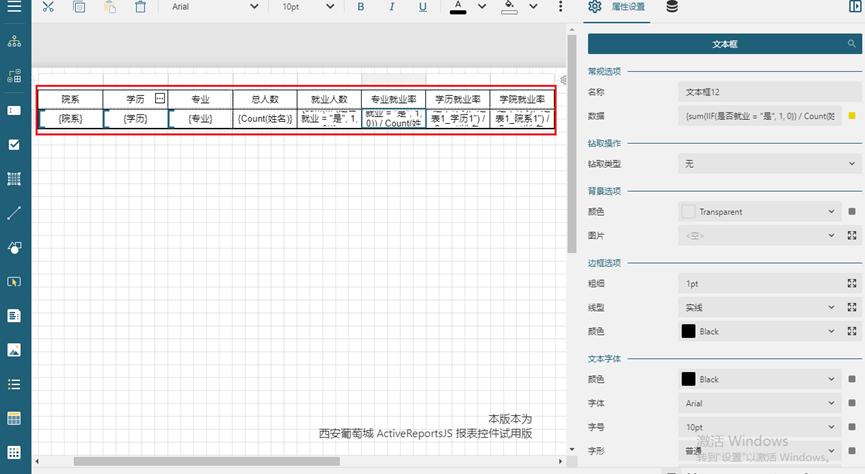The height and width of the screenshot is (474, 865).
Task: Open the font color Black dropdown
Action: click(x=760, y=380)
